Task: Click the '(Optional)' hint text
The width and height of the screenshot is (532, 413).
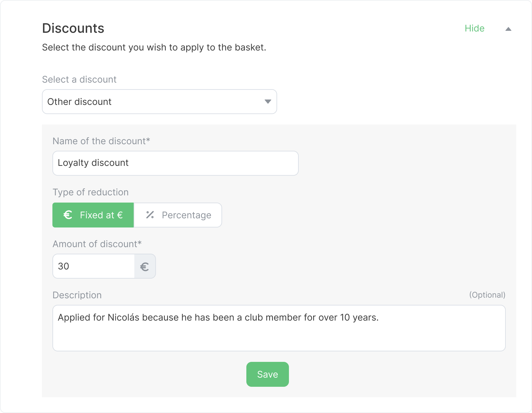Action: pos(487,295)
